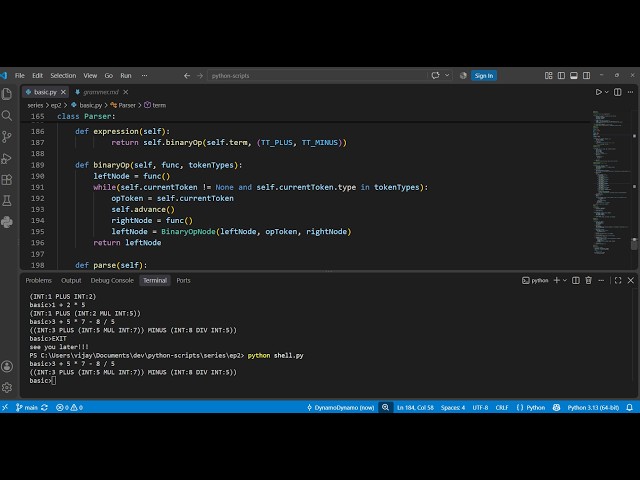Viewport: 640px width, 480px height.
Task: Split the editor to the right
Action: point(618,92)
